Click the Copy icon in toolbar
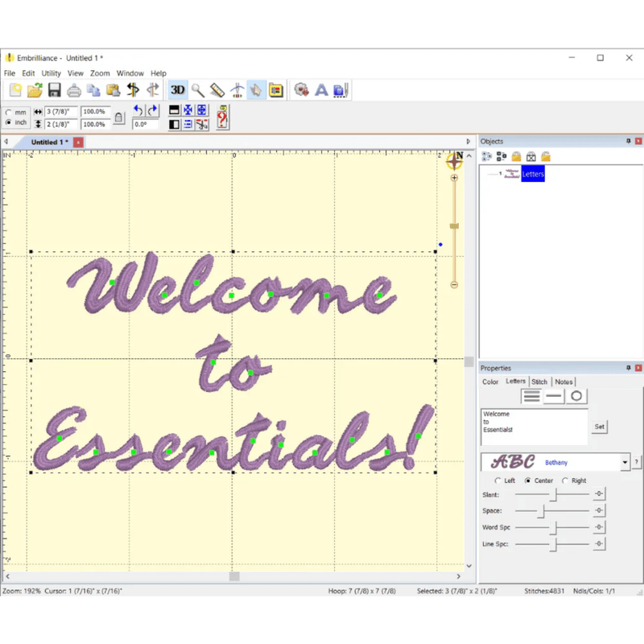 coord(93,90)
